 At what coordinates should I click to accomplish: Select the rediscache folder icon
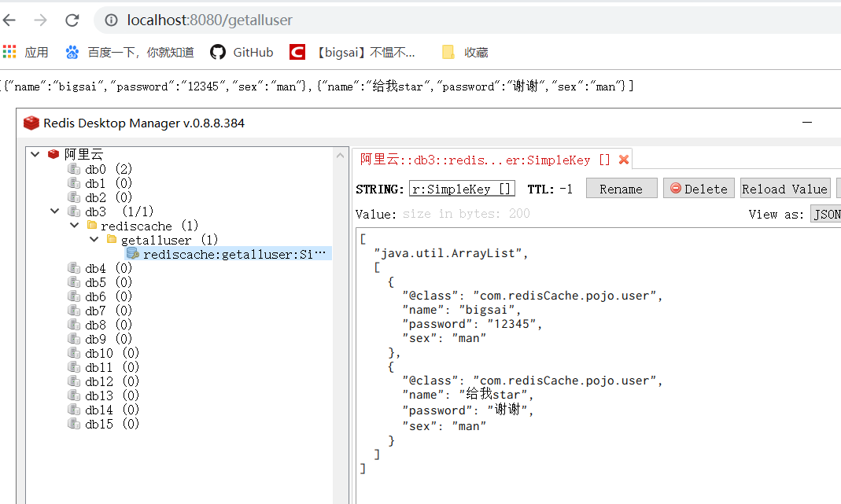pos(92,225)
